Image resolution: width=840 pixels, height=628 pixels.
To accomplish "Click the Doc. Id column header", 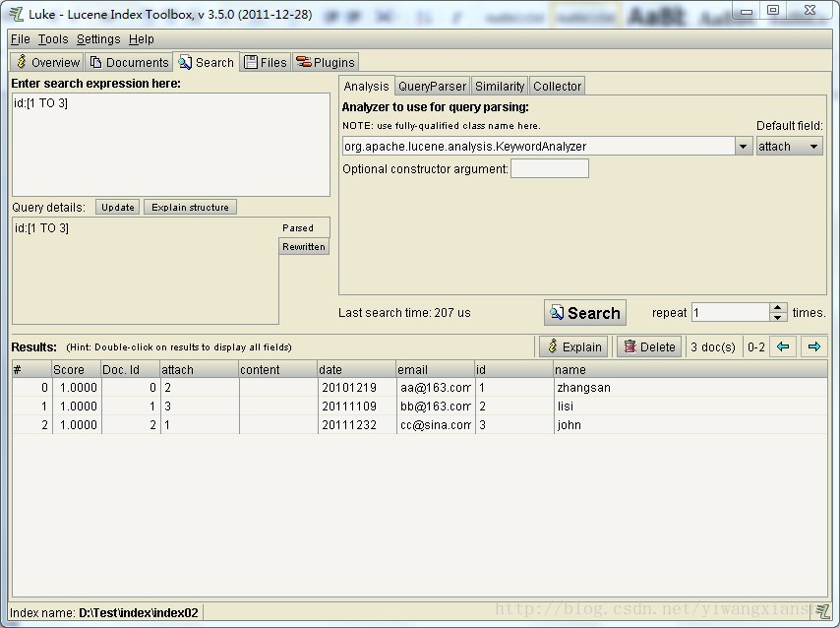I will (130, 369).
